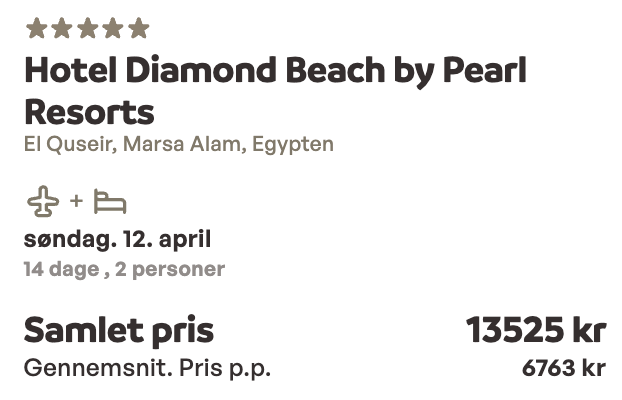Click the Samlet pris label
This screenshot has height=400, width=622.
pos(119,330)
